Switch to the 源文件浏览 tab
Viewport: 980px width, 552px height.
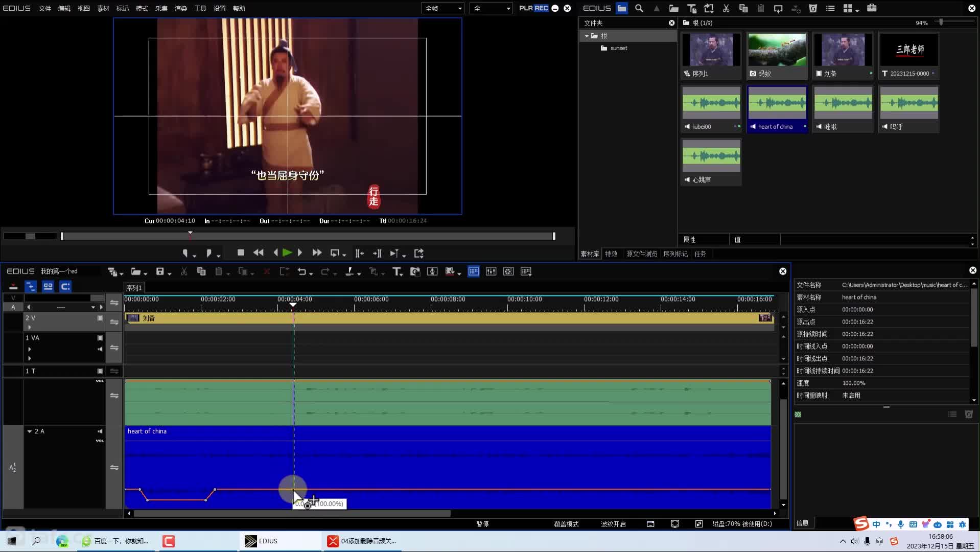[x=642, y=254]
